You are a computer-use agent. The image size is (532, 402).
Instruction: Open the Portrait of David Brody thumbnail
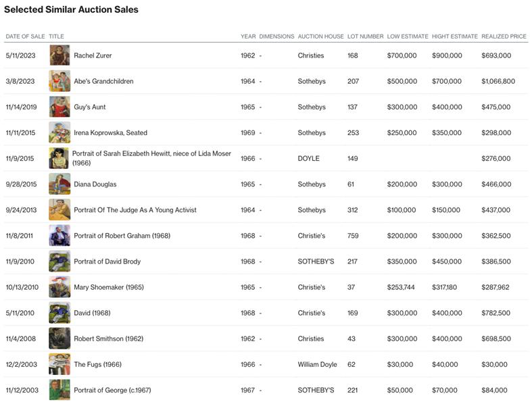pos(59,261)
